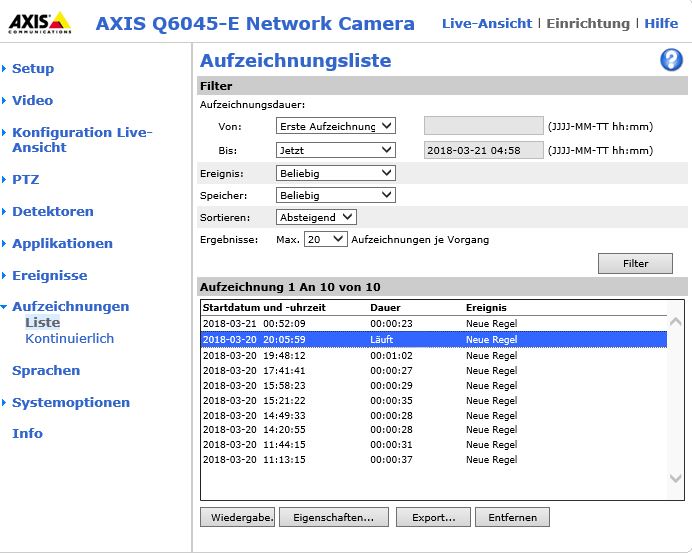This screenshot has width=692, height=553.
Task: Change the max results dropdown showing 20
Action: [325, 240]
